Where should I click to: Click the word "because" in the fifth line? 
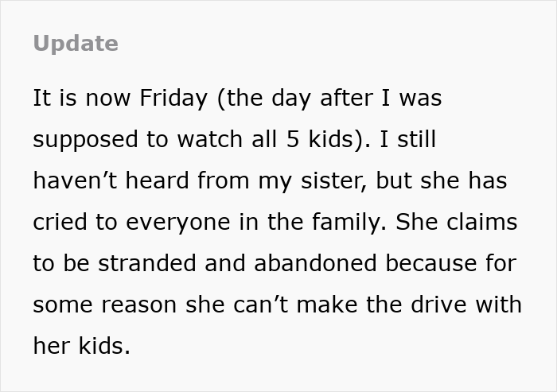pos(431,263)
